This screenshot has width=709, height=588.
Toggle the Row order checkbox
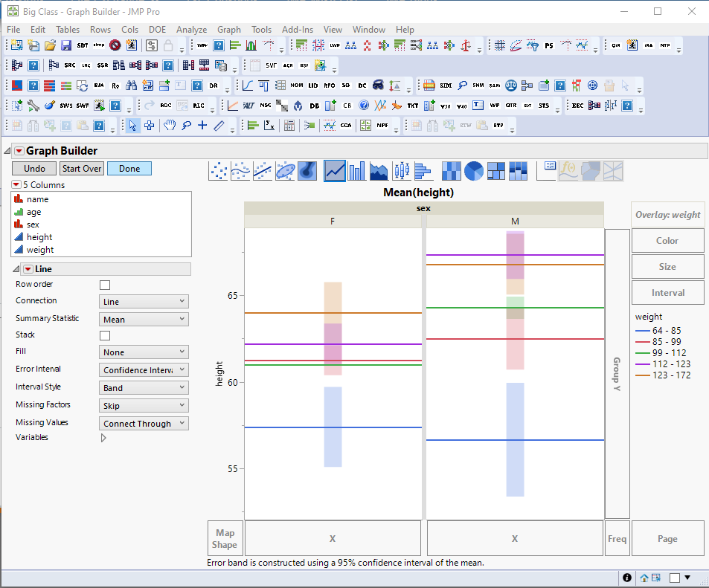coord(104,284)
